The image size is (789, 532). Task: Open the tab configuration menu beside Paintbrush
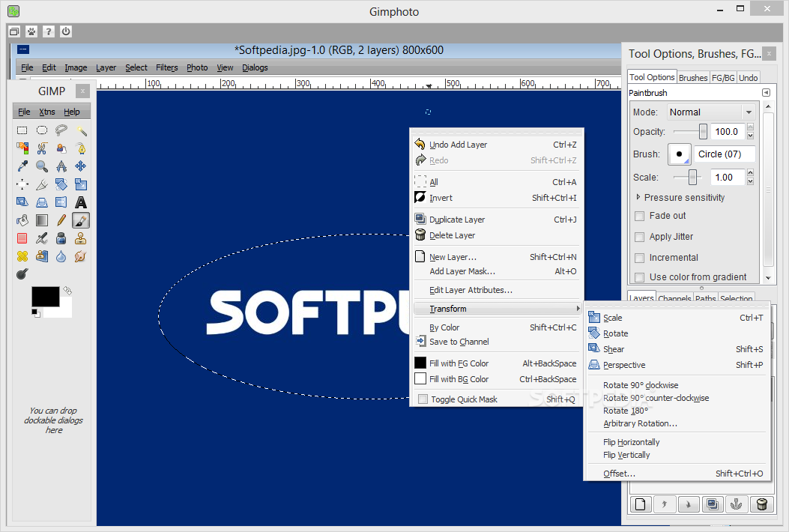[766, 93]
